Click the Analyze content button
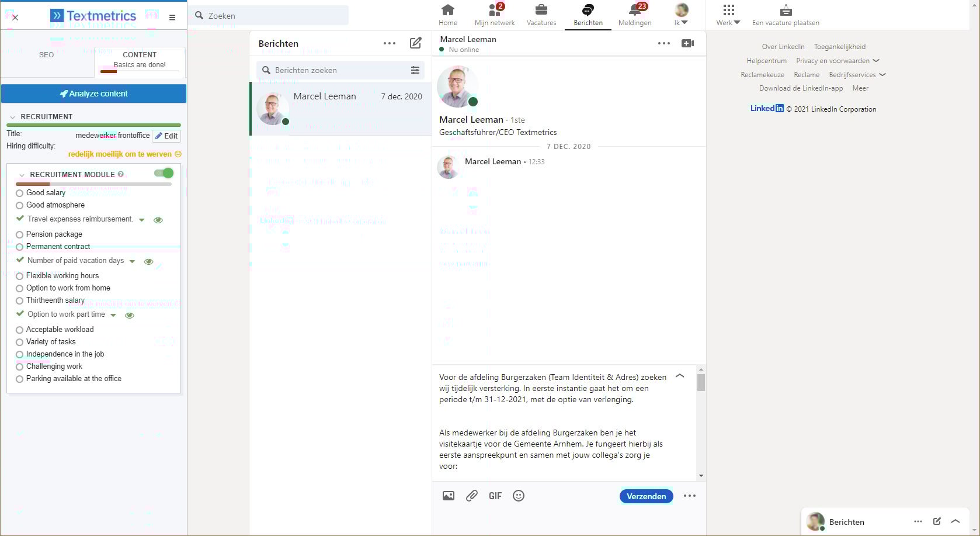Image resolution: width=980 pixels, height=536 pixels. click(93, 94)
